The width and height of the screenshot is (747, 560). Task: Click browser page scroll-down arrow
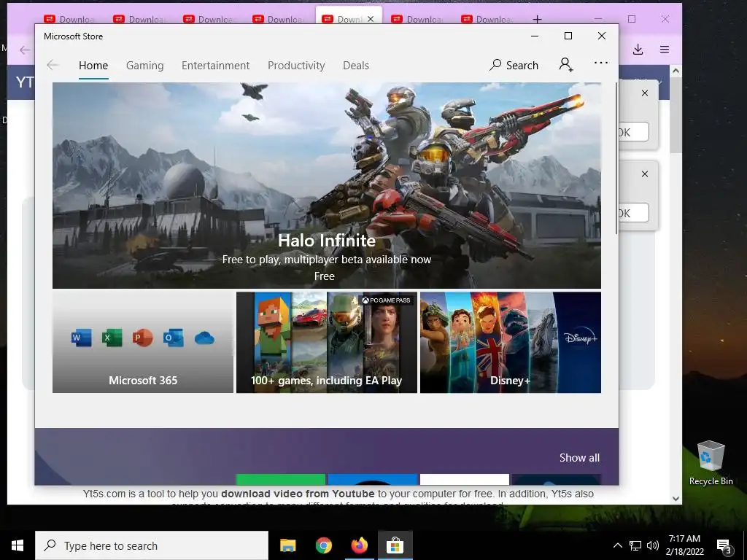(x=676, y=499)
